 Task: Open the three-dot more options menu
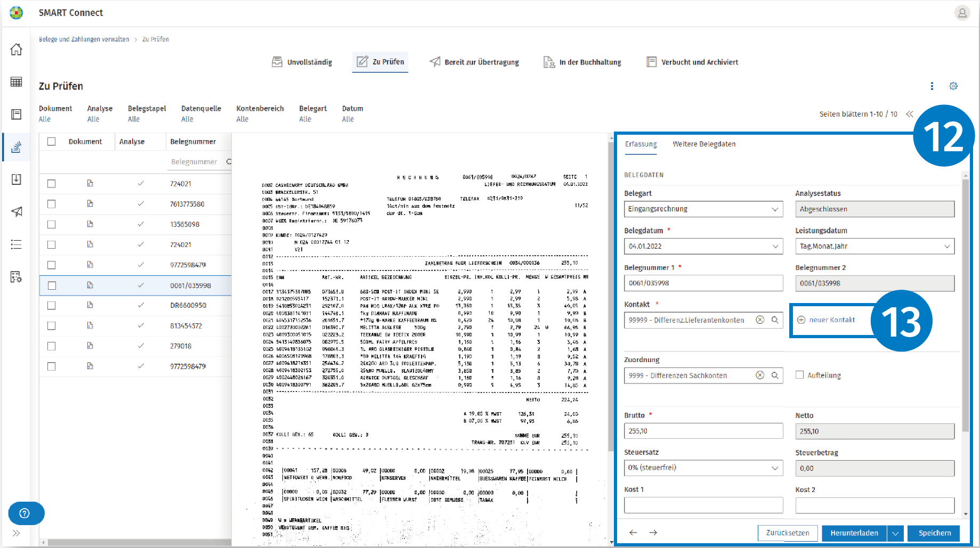click(x=932, y=86)
